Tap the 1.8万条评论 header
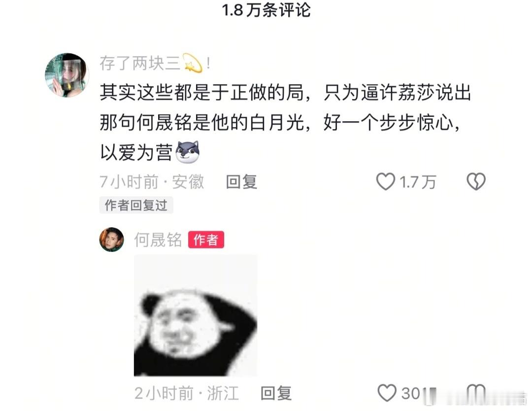Viewport: 532px width, 411px height. tap(266, 10)
